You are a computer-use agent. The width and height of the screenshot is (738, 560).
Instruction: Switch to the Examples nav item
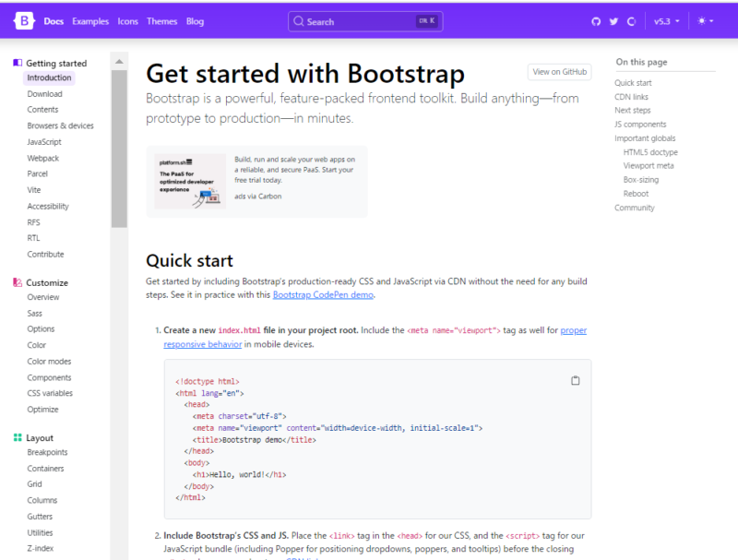tap(91, 20)
